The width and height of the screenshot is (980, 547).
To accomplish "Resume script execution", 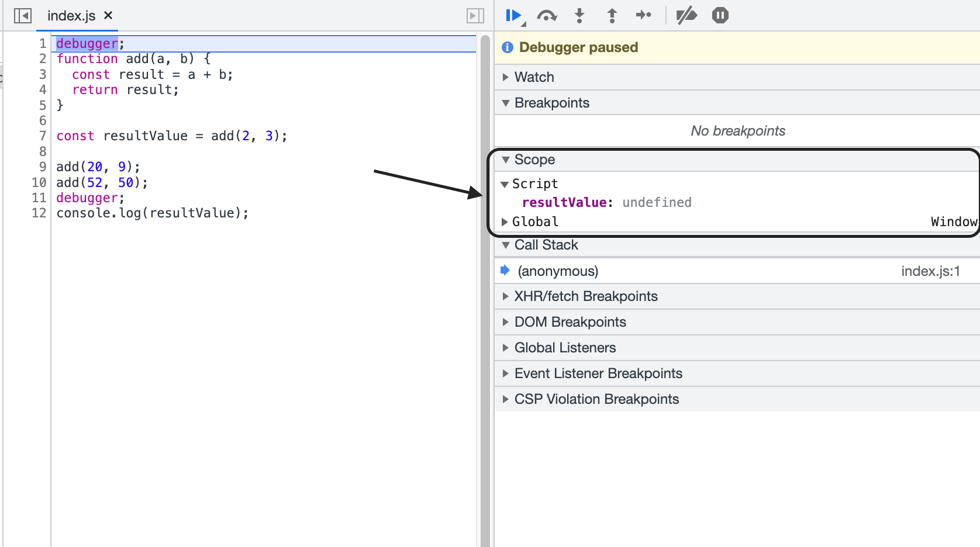I will pyautogui.click(x=515, y=16).
